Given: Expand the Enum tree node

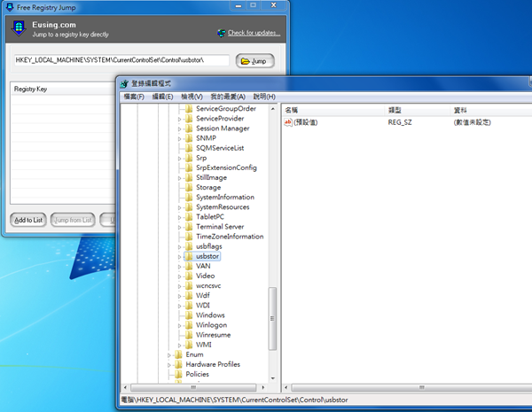Looking at the screenshot, I should [168, 354].
